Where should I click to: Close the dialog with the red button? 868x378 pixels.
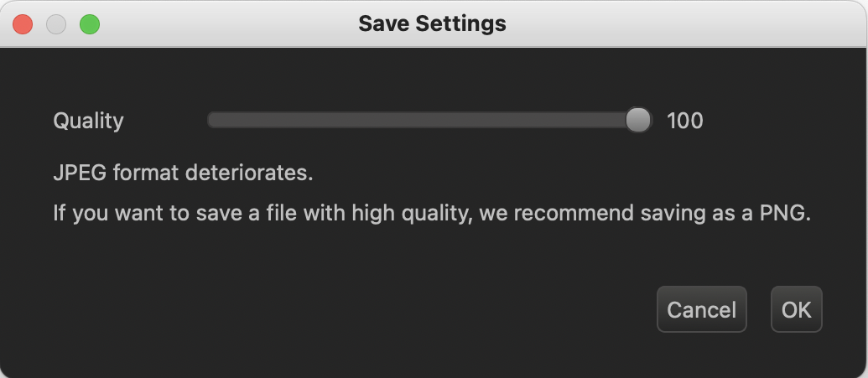(23, 24)
